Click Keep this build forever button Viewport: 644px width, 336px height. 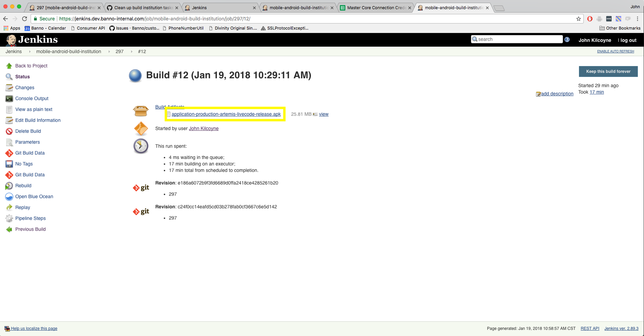(608, 71)
